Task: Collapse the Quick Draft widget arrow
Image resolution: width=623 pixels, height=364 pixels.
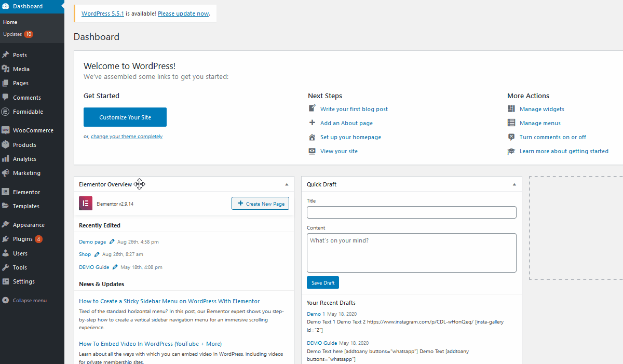Action: (514, 184)
